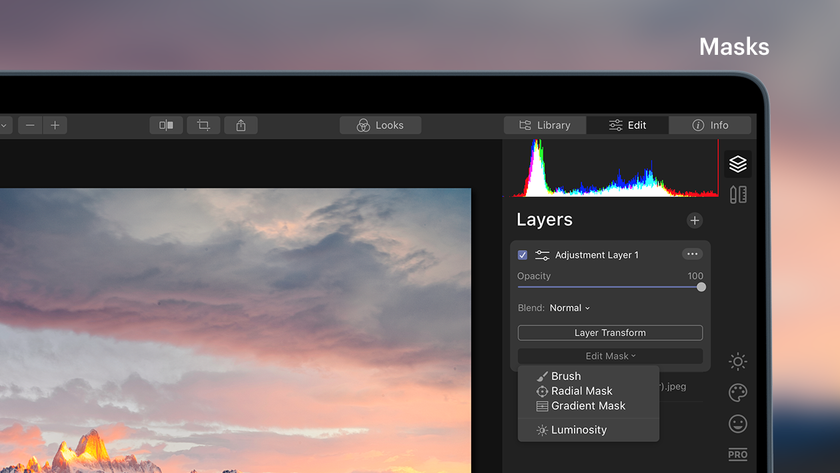840x473 pixels.
Task: Open the PRO tools category icon
Action: [x=738, y=455]
